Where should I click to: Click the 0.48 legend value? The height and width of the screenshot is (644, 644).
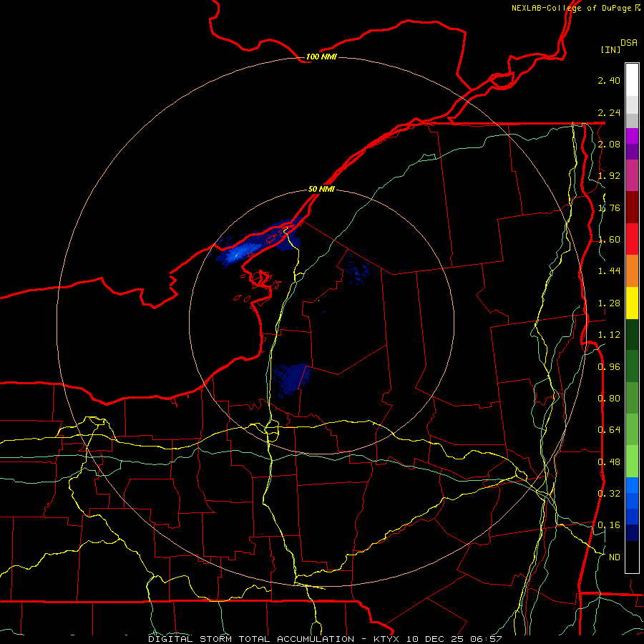tap(609, 462)
